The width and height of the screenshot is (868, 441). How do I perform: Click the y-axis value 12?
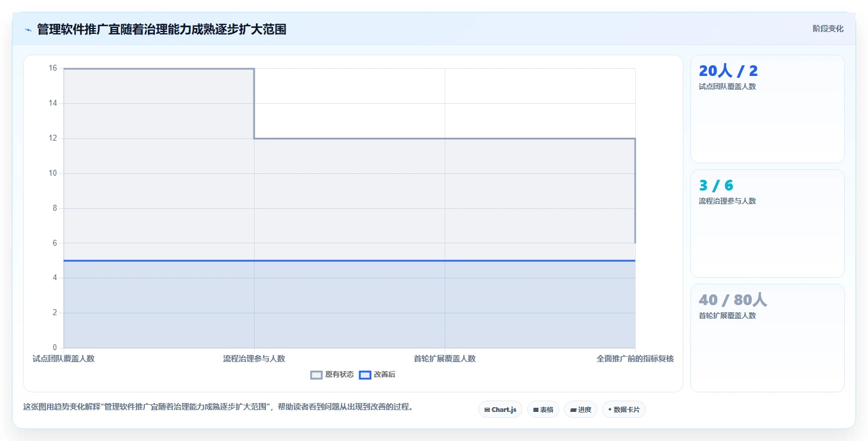[53, 138]
